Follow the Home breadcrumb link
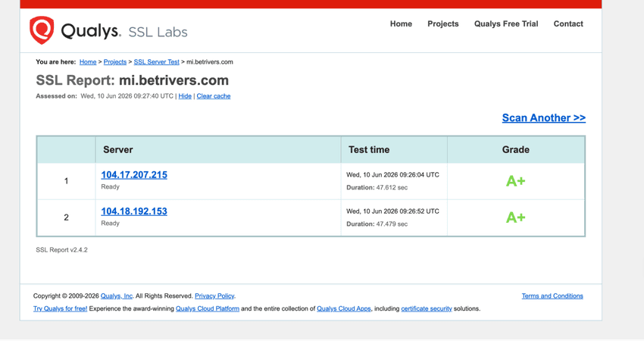Viewport: 644px width, 341px height. [x=88, y=62]
